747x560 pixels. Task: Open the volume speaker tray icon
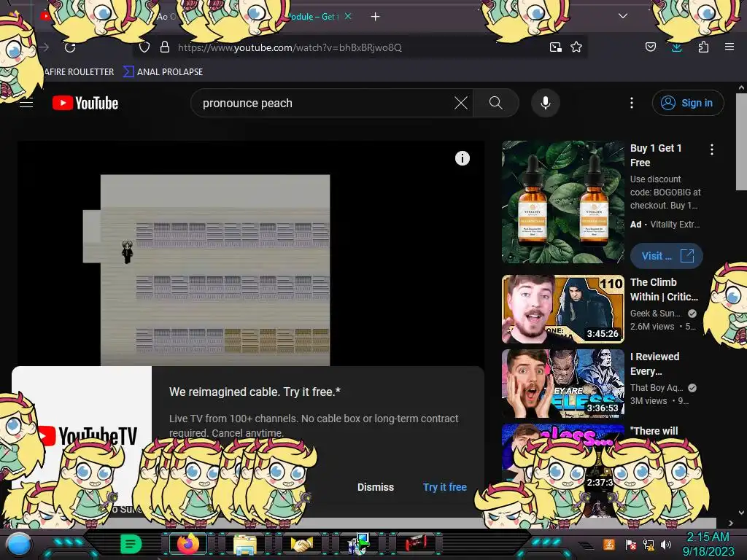pyautogui.click(x=665, y=545)
